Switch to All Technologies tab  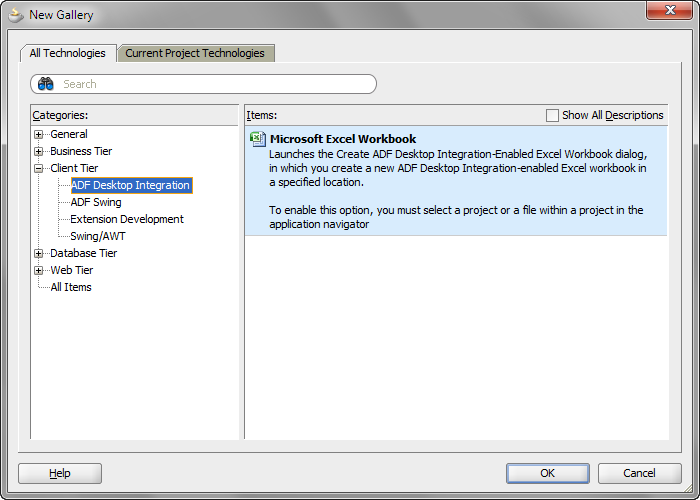67,53
